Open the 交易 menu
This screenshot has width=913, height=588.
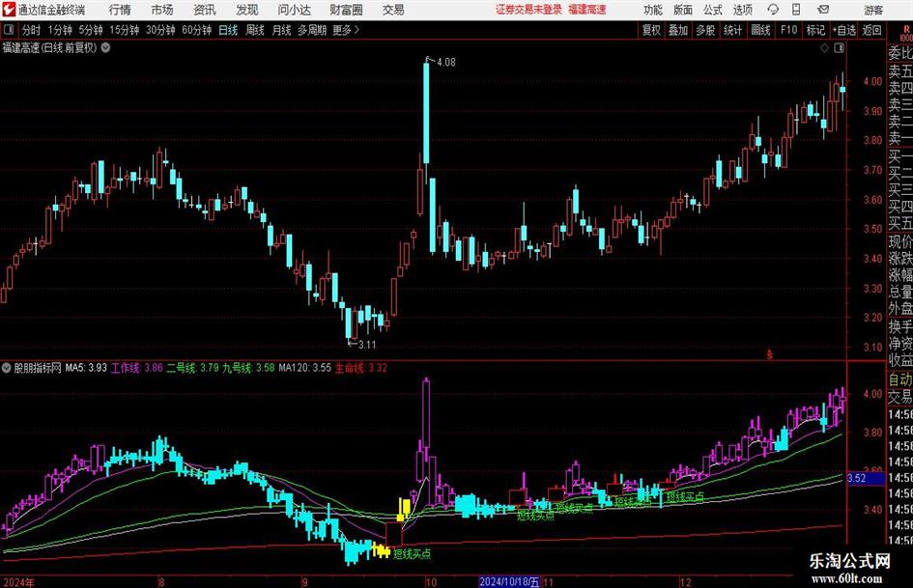(x=393, y=10)
